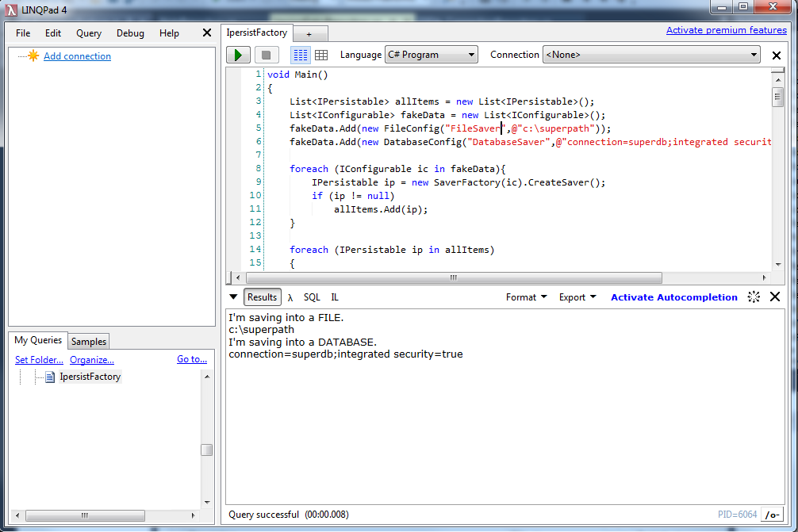Click "c:\superpath" output line

tap(262, 330)
